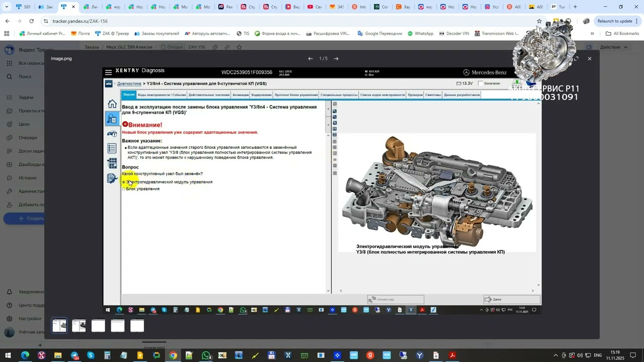Screen dimensions: 644x362
Task: Click the Relaunch to update button
Action: [614, 21]
